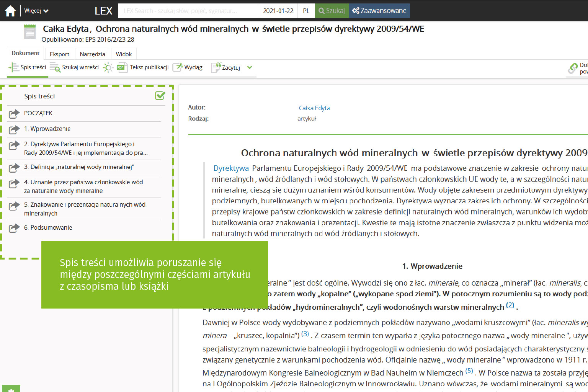Go to section 6. Podsumowanie
The height and width of the screenshot is (392, 588).
coord(48,227)
